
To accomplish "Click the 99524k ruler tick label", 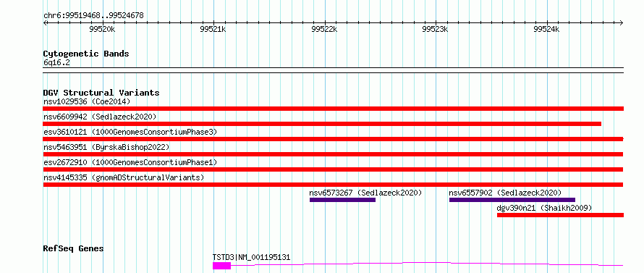I will (546, 30).
